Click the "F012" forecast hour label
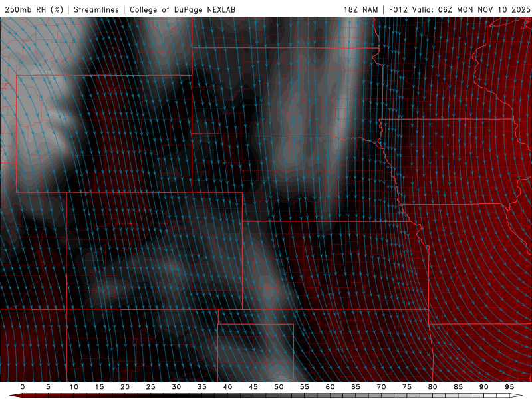 (x=398, y=9)
